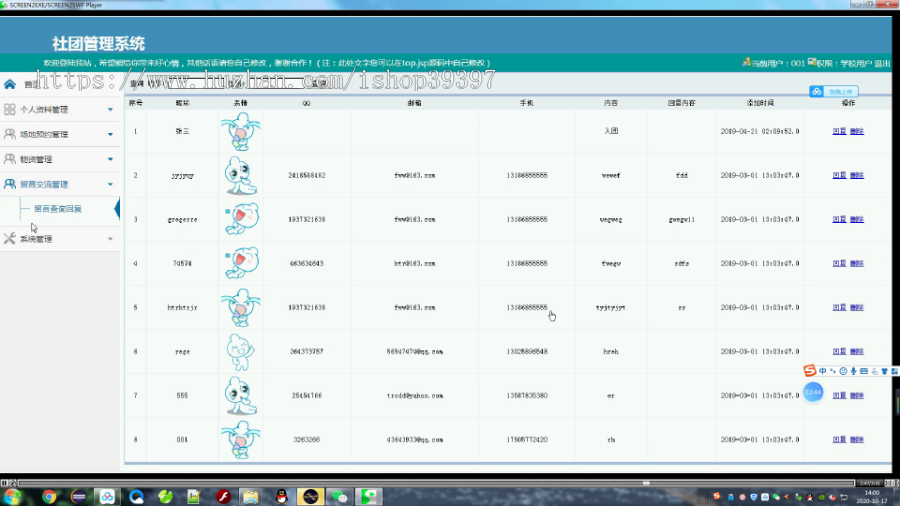Expand the 系统管理 menu arrow
This screenshot has width=900, height=506.
click(110, 239)
